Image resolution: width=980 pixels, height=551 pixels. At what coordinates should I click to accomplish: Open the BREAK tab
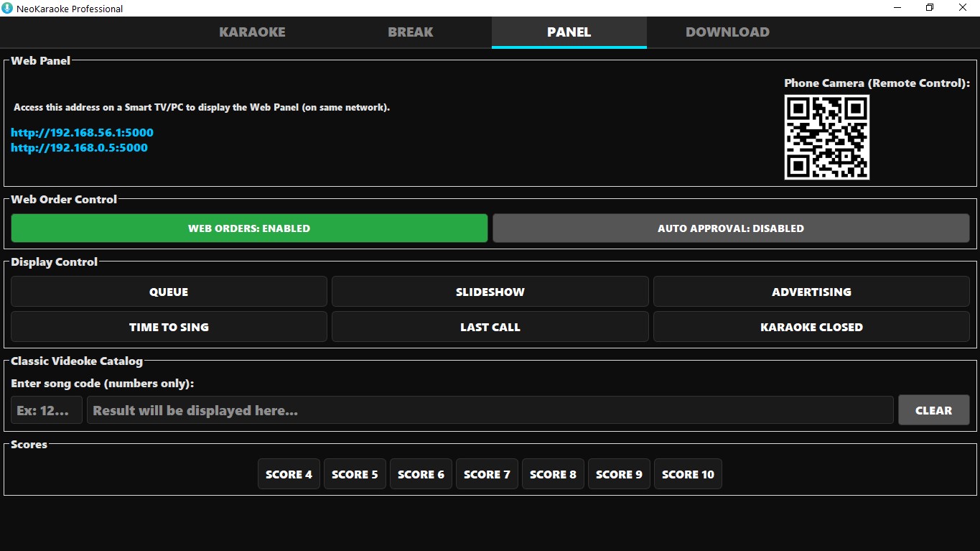(x=410, y=32)
